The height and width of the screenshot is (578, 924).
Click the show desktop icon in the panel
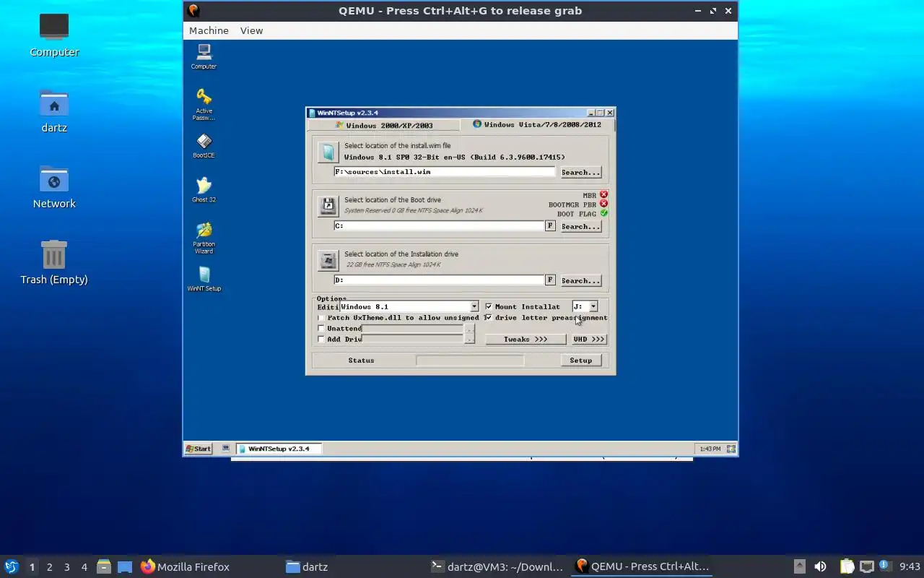point(125,566)
